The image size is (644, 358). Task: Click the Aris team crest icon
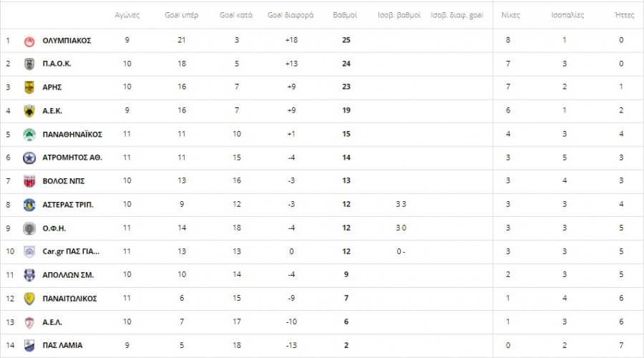tap(29, 87)
